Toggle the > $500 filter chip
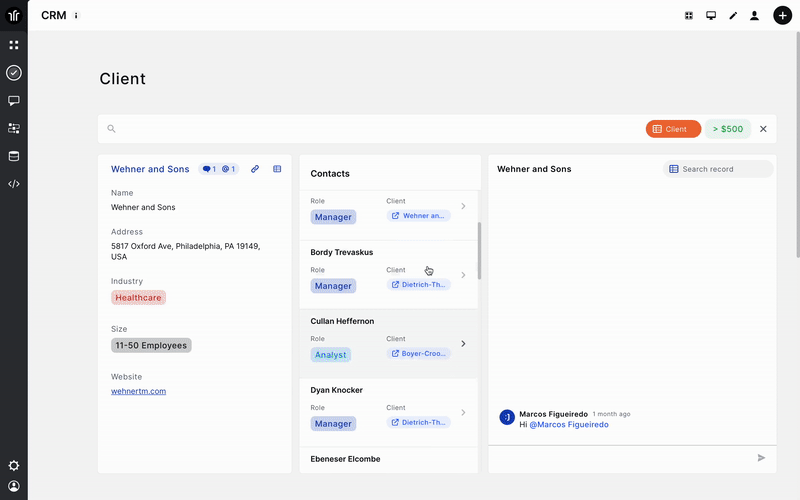800x500 pixels. point(728,129)
